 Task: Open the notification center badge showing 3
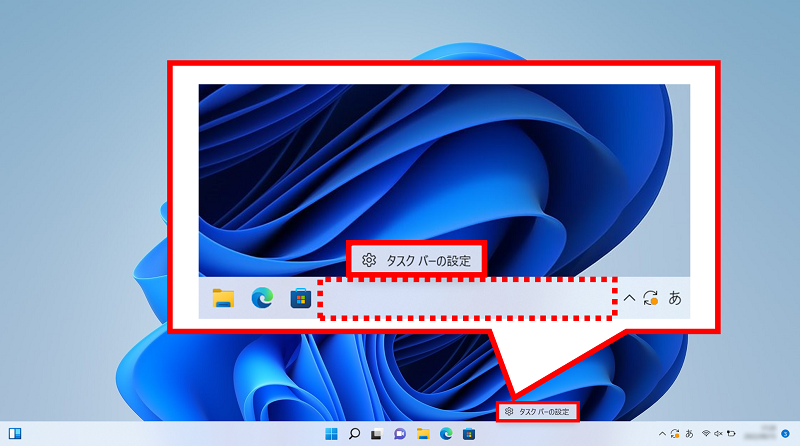[x=785, y=434]
